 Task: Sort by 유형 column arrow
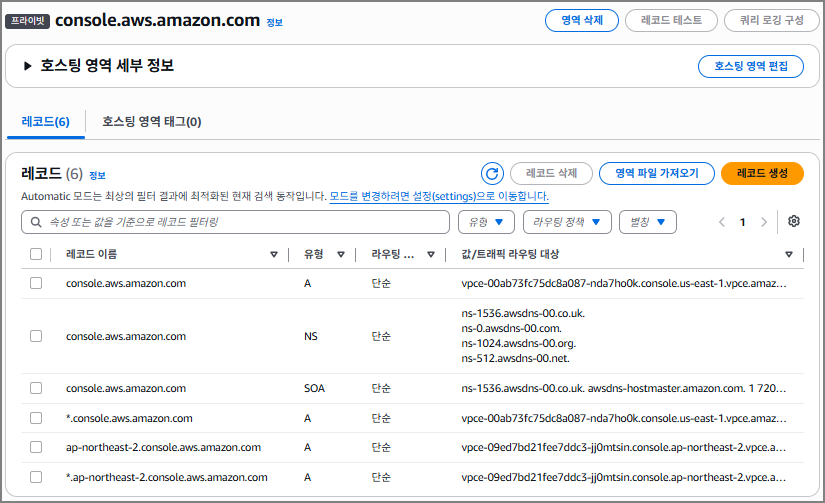pyautogui.click(x=341, y=255)
